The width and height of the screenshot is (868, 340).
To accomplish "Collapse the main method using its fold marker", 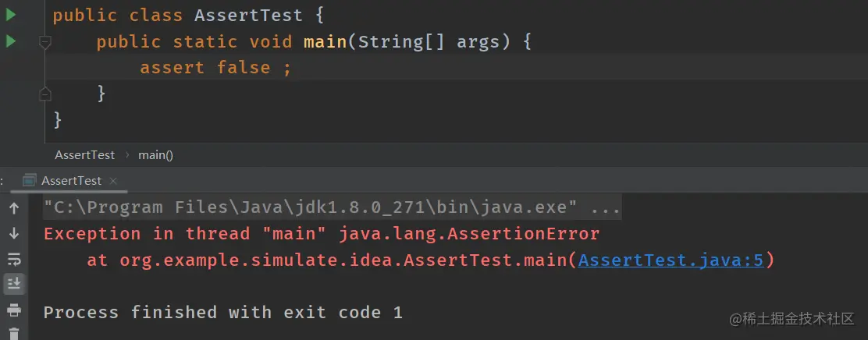I will [45, 42].
